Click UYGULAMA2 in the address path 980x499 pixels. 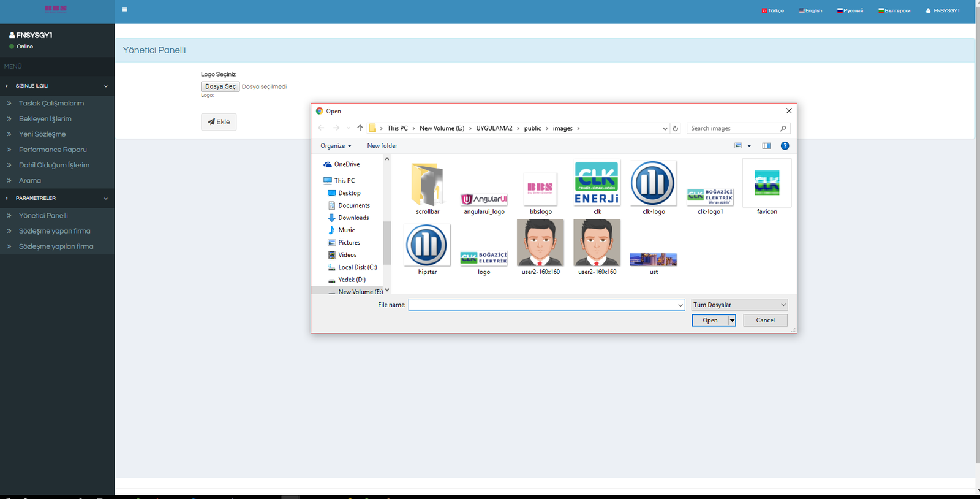tap(494, 128)
